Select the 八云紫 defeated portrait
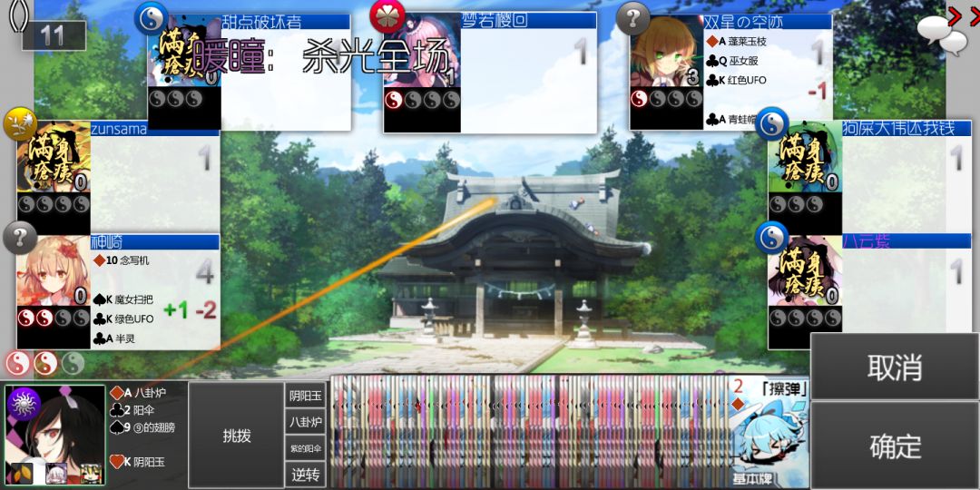The width and height of the screenshot is (980, 490). pyautogui.click(x=805, y=272)
